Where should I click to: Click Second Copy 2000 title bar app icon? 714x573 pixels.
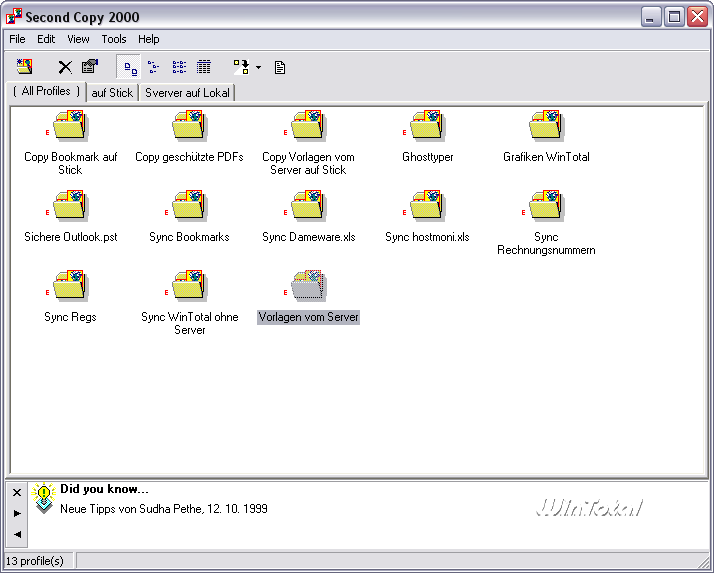14,17
